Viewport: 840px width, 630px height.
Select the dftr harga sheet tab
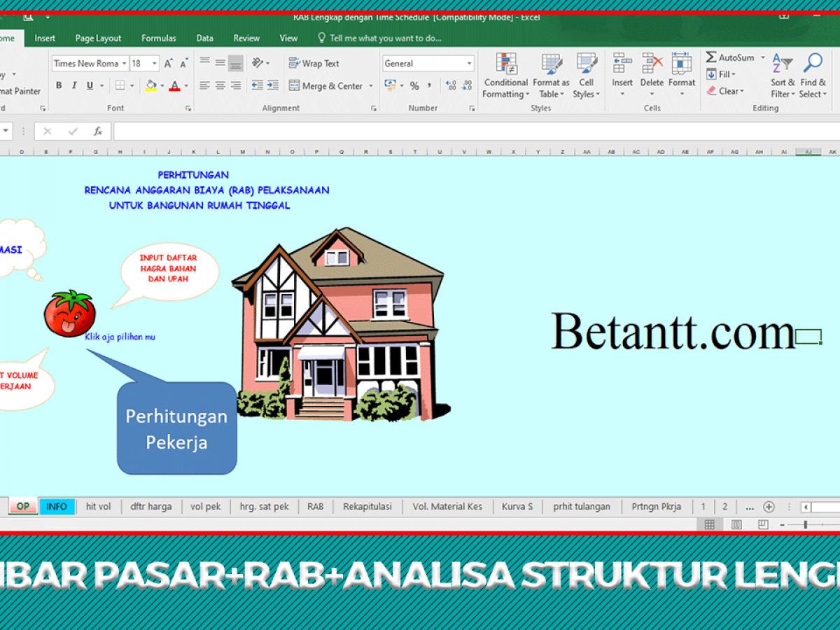[x=150, y=507]
